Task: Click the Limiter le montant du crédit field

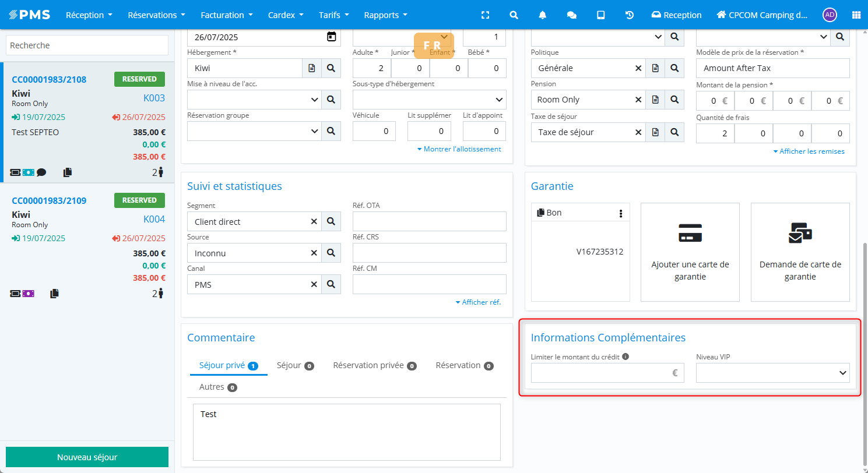Action: pyautogui.click(x=600, y=373)
